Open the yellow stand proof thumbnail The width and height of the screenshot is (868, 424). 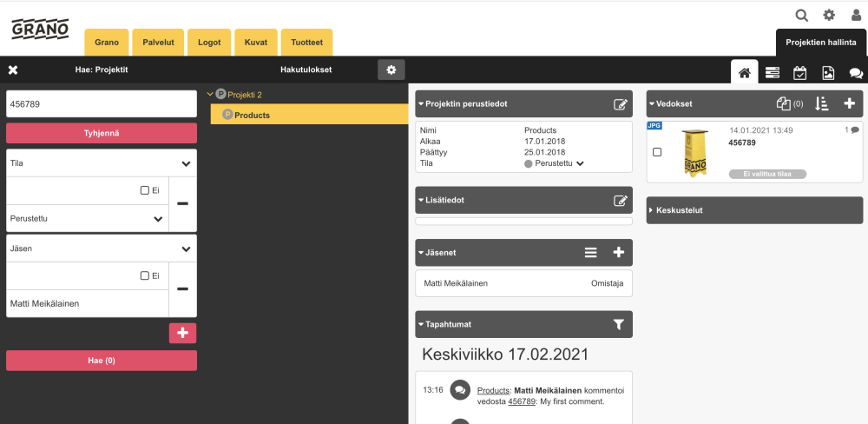695,152
